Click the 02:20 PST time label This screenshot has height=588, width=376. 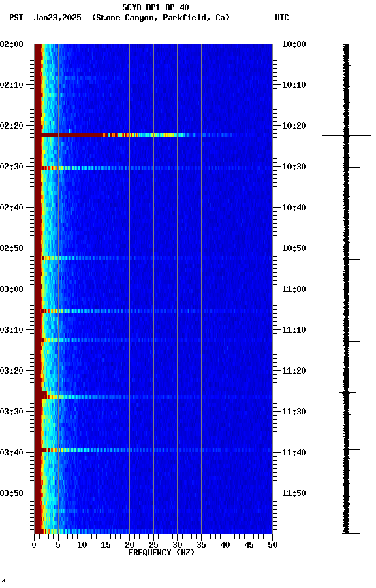coord(12,126)
